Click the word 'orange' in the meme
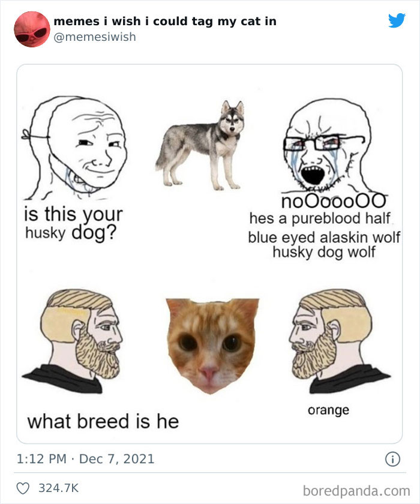Image resolution: width=420 pixels, height=504 pixels. click(x=328, y=409)
